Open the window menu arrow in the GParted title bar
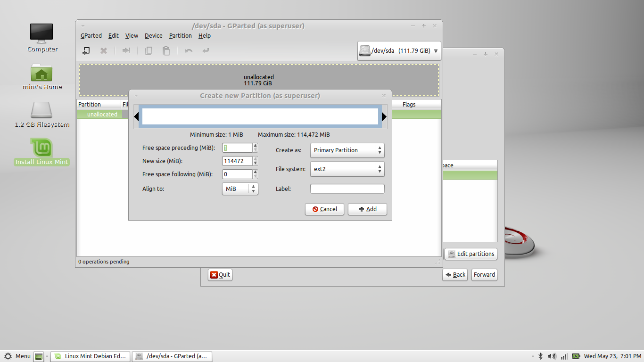 (x=83, y=25)
